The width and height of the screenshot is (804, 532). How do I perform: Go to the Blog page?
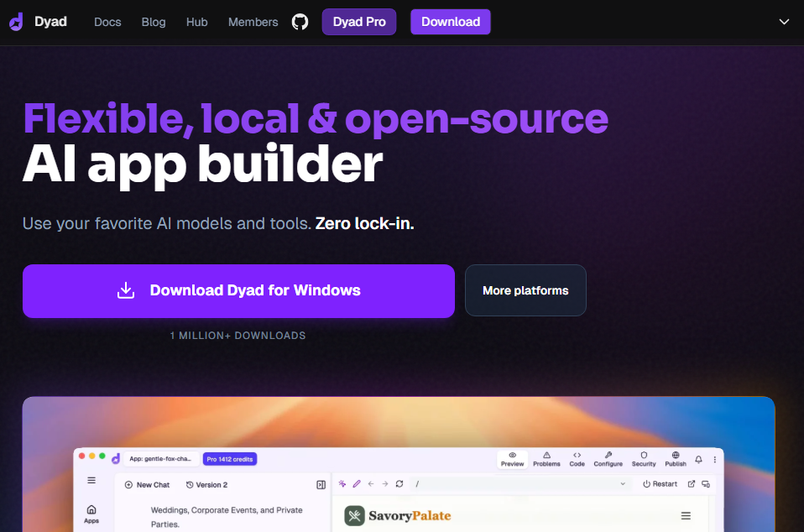154,22
